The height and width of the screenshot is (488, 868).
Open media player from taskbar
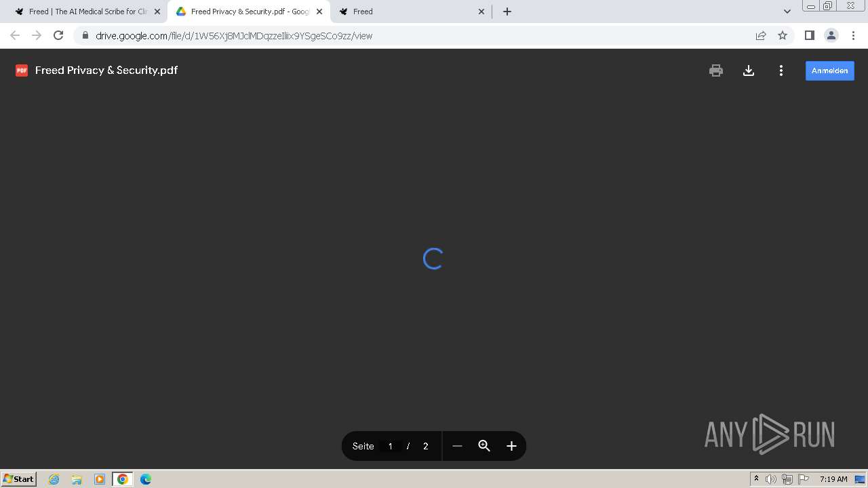(x=100, y=479)
